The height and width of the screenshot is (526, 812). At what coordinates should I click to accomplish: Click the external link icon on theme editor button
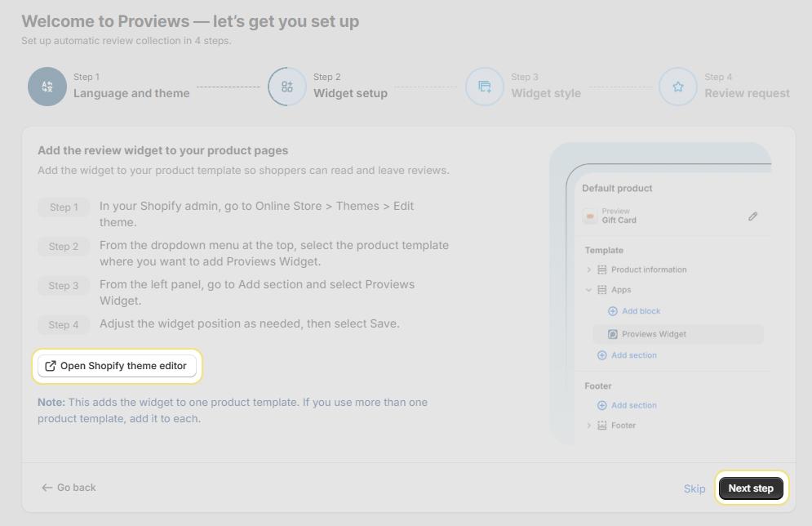[51, 366]
